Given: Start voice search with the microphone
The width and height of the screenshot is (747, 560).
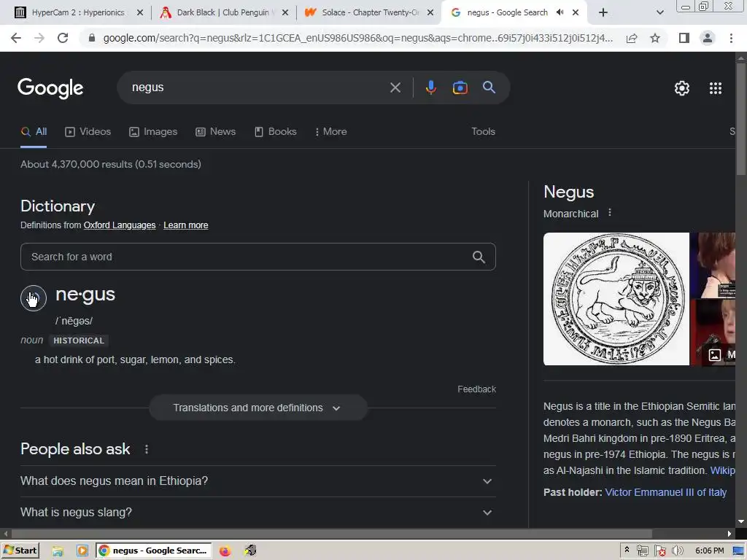Looking at the screenshot, I should (430, 87).
